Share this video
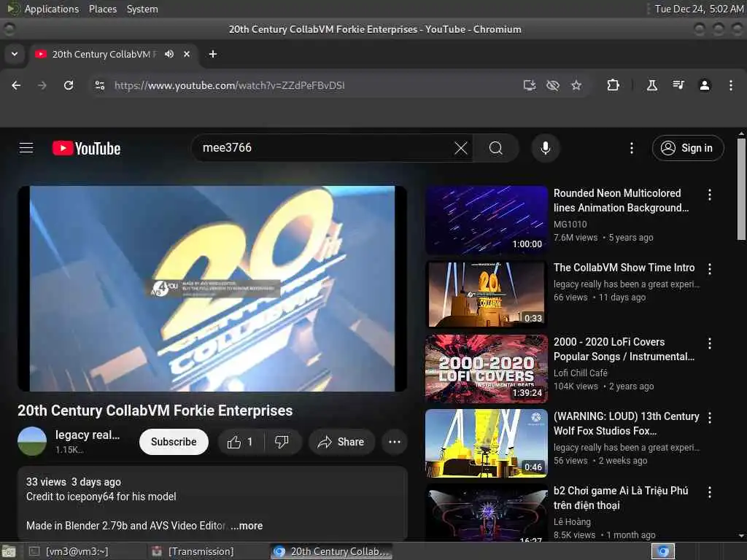 point(341,442)
